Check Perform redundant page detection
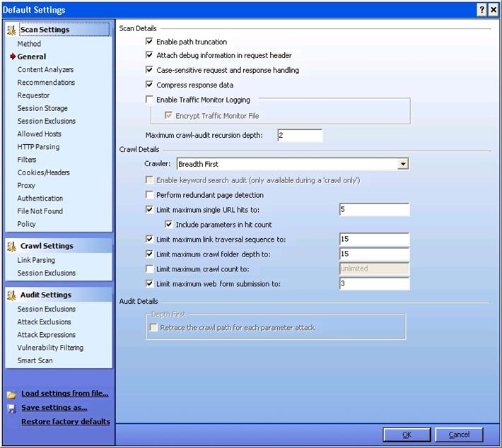Viewport: 502px width, 448px height. tap(149, 194)
